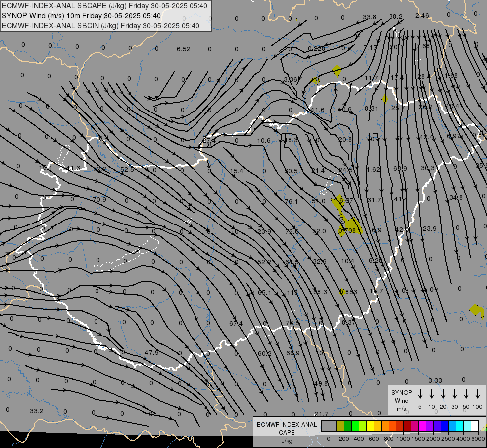Click the 15.7 CAPE value on map

(x=376, y=291)
